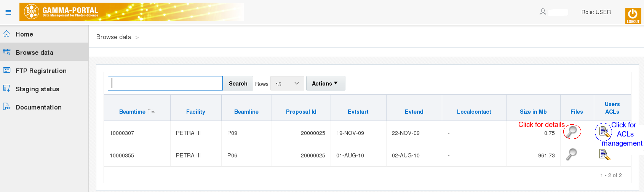Expand the Rows per page dropdown
644x192 pixels.
click(x=287, y=84)
